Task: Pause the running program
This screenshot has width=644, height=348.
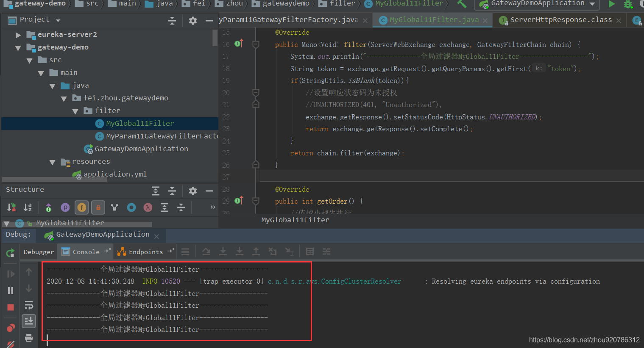Action: pyautogui.click(x=11, y=290)
